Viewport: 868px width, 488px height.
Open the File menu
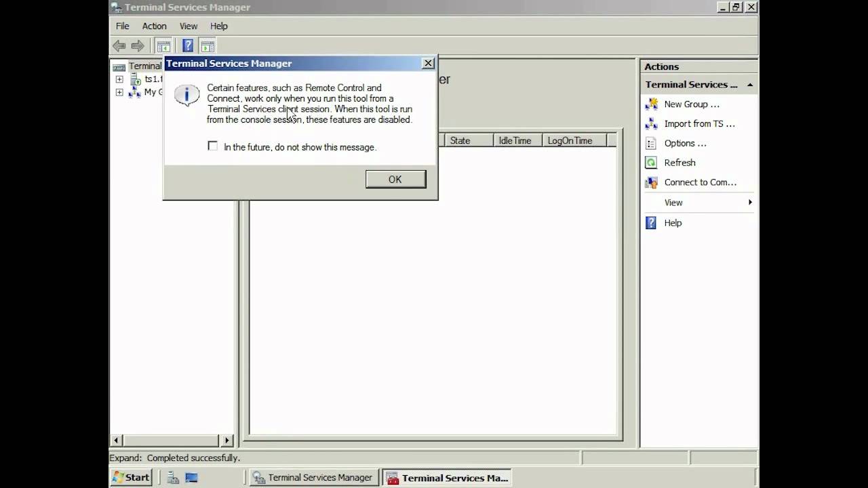[123, 26]
